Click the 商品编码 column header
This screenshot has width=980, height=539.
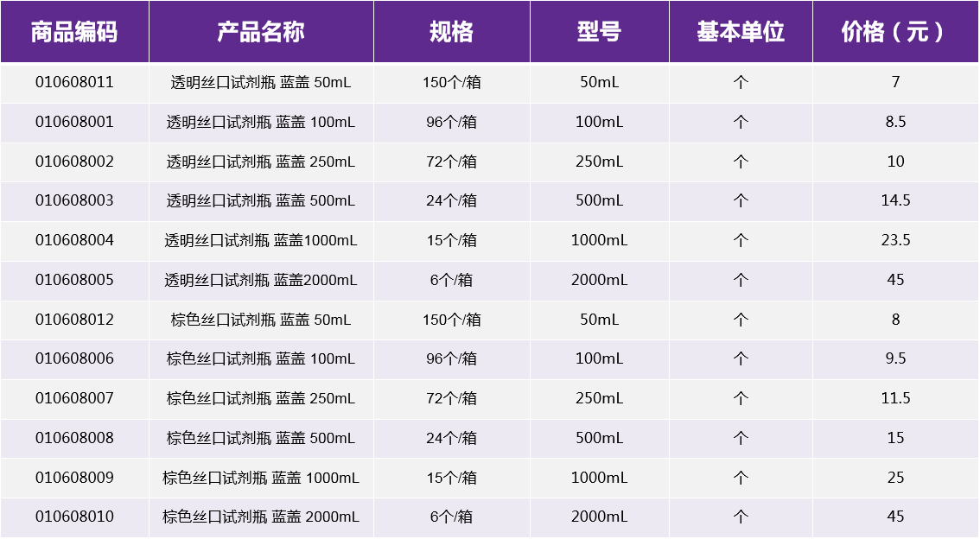tap(74, 31)
